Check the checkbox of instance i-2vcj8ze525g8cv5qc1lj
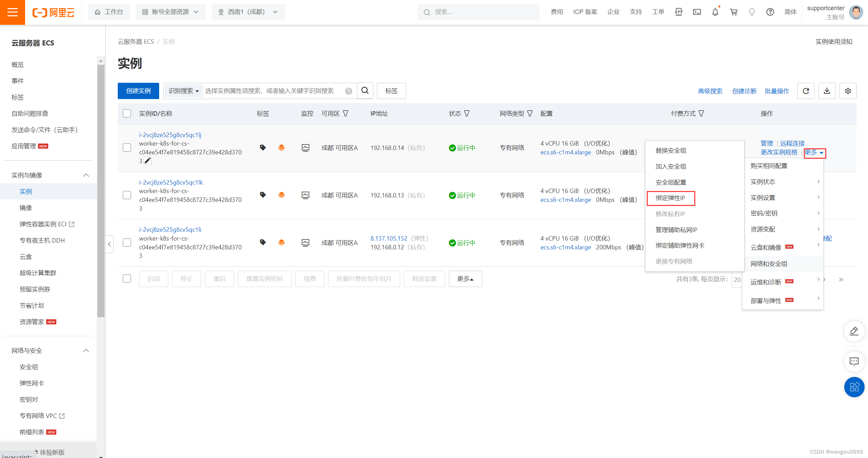Viewport: 868px width, 458px height. (127, 148)
